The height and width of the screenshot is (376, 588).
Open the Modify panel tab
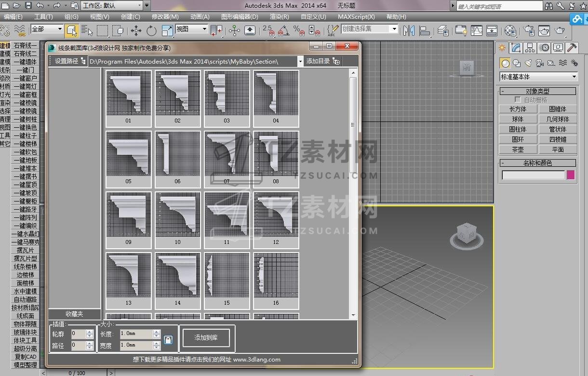516,48
